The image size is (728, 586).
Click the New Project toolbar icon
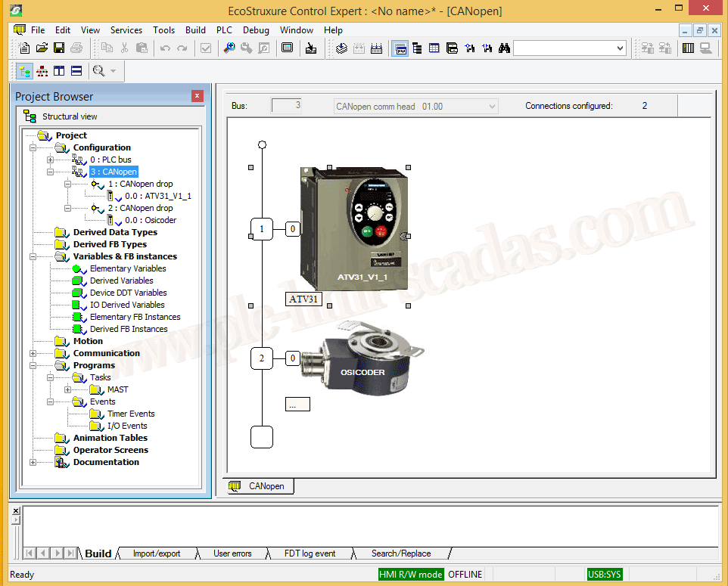(x=24, y=48)
